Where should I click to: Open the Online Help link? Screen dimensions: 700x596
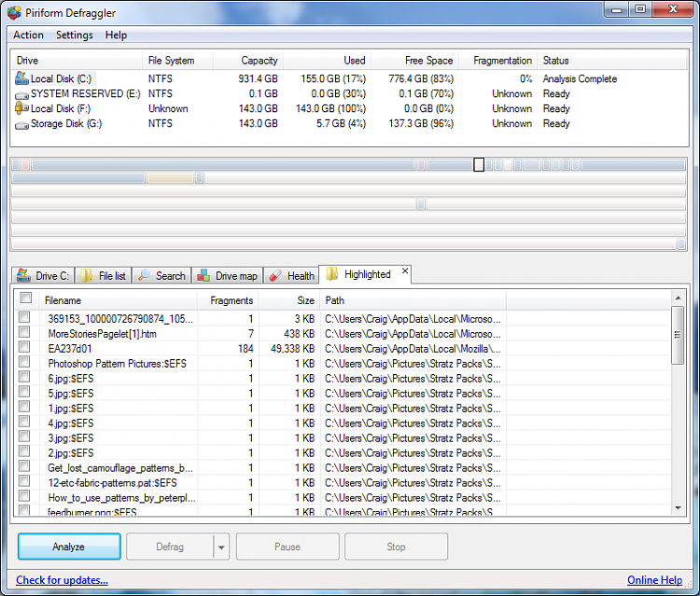point(654,580)
